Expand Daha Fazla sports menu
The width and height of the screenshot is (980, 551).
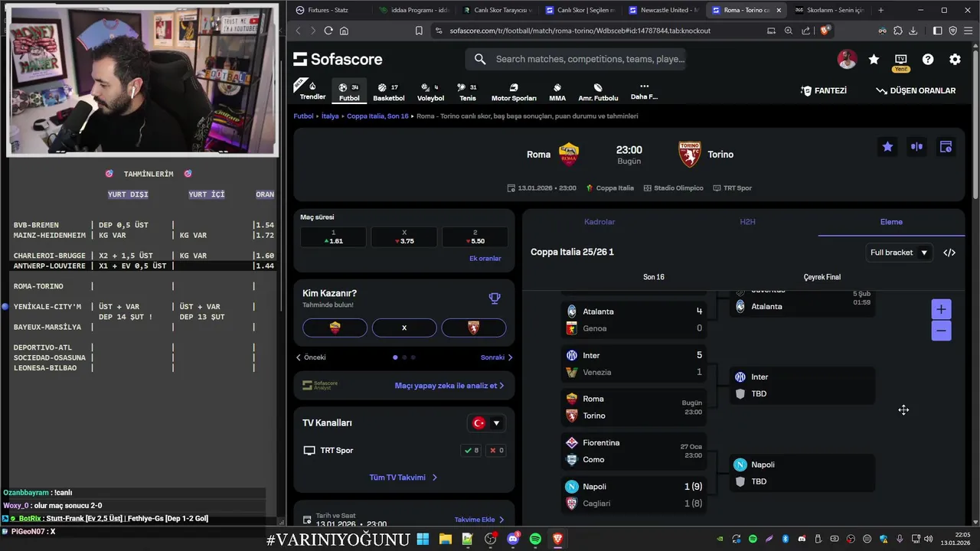(644, 92)
